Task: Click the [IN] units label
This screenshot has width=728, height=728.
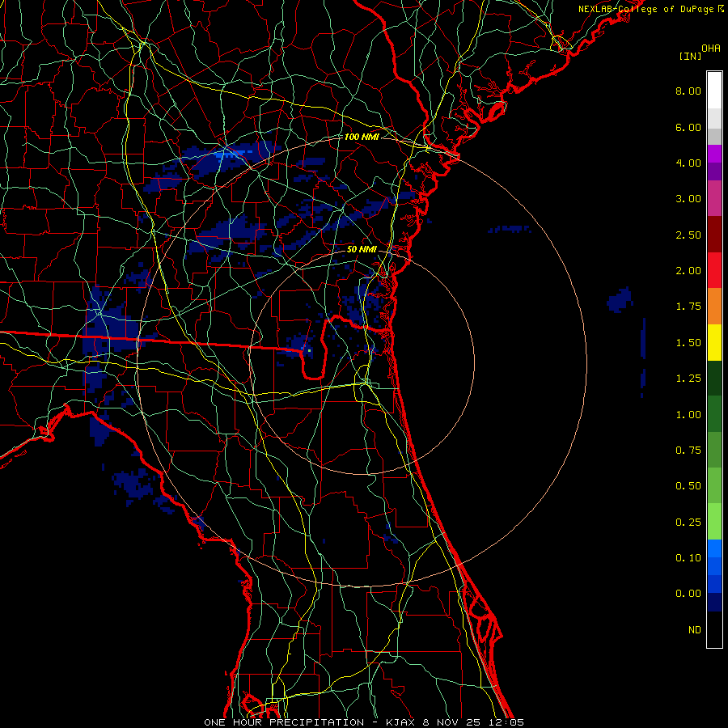Action: 690,56
